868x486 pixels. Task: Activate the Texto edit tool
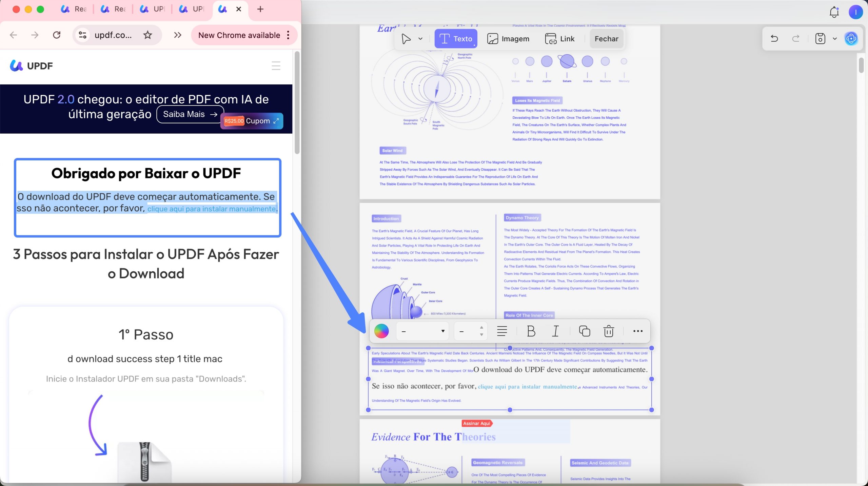456,39
